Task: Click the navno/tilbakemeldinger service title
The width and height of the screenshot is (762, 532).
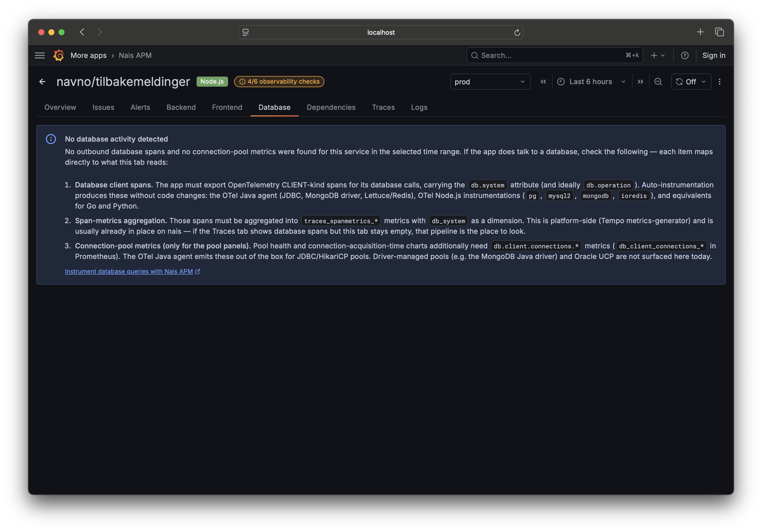Action: (x=123, y=82)
